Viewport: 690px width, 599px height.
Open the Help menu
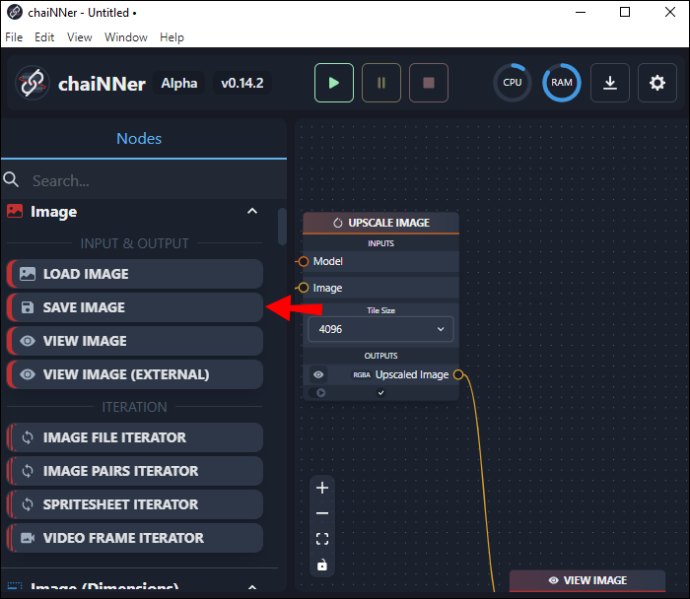tap(172, 37)
